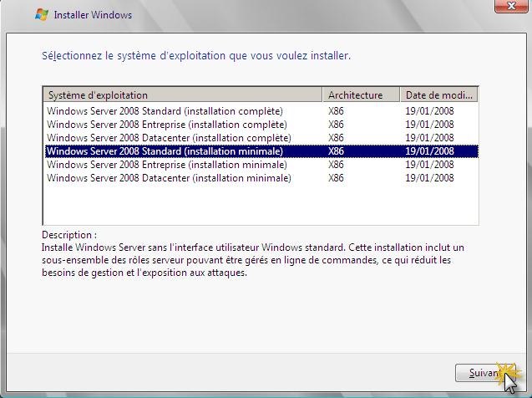This screenshot has height=398, width=532.
Task: Click X86 cell in Entreprise installation complète row
Action: click(x=336, y=125)
